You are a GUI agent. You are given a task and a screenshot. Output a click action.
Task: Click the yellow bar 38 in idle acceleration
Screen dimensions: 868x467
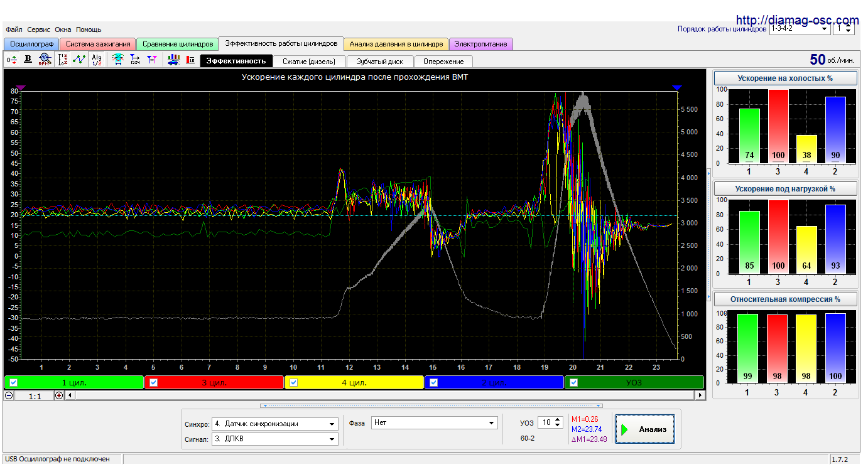coord(807,149)
